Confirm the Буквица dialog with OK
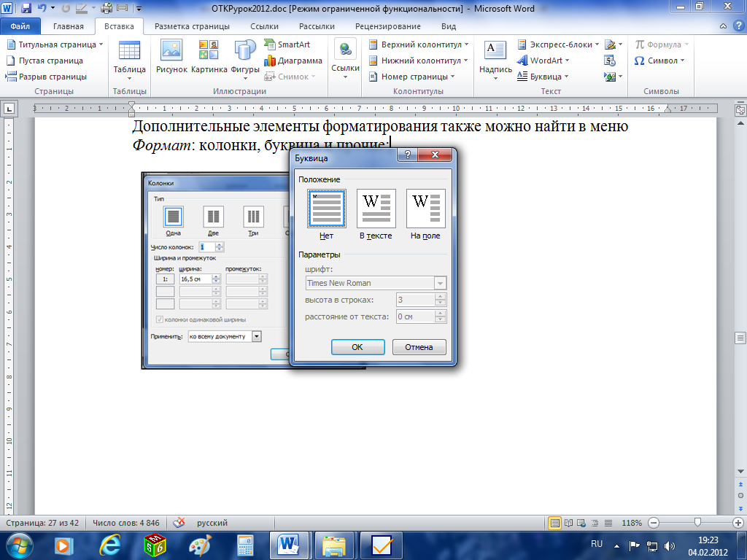Screen dimensions: 747x560 coord(357,347)
